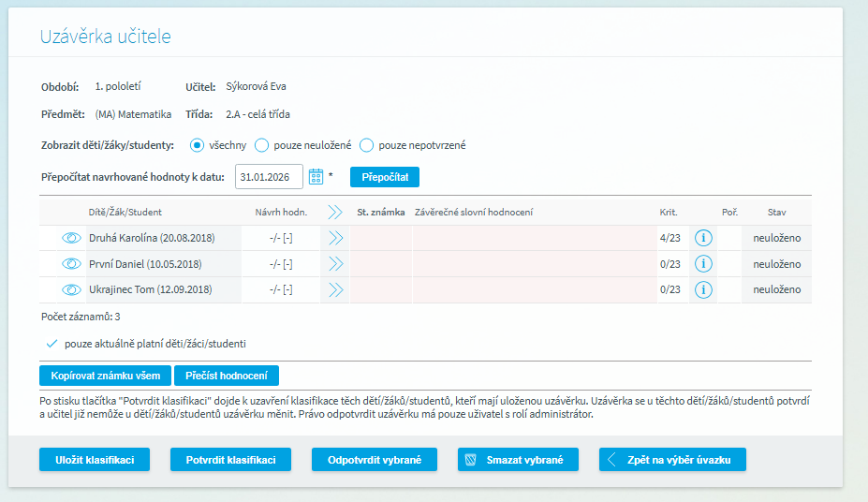Select the "všechny" radio button
Image resolution: width=868 pixels, height=502 pixels.
coord(197,145)
